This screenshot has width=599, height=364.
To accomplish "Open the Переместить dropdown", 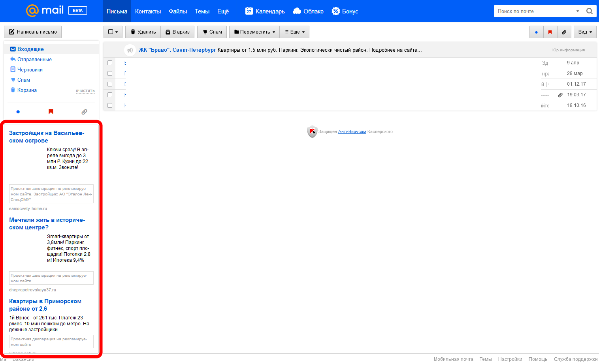I will click(x=254, y=32).
